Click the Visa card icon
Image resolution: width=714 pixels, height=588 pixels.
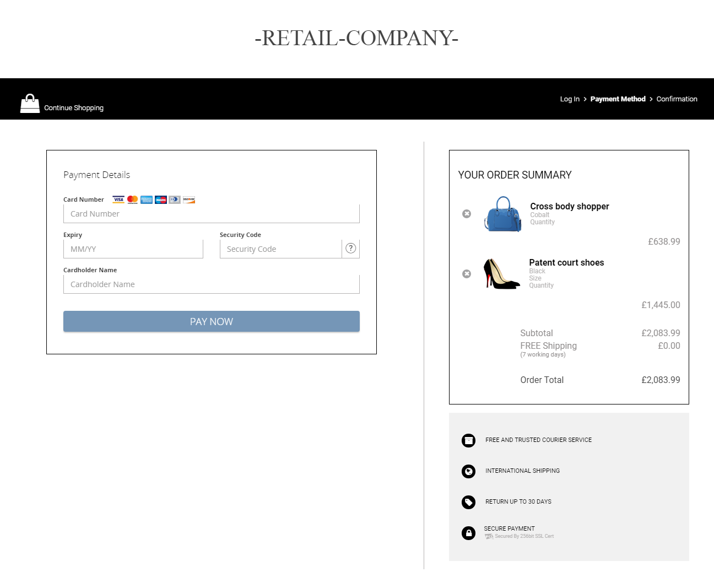coord(118,199)
